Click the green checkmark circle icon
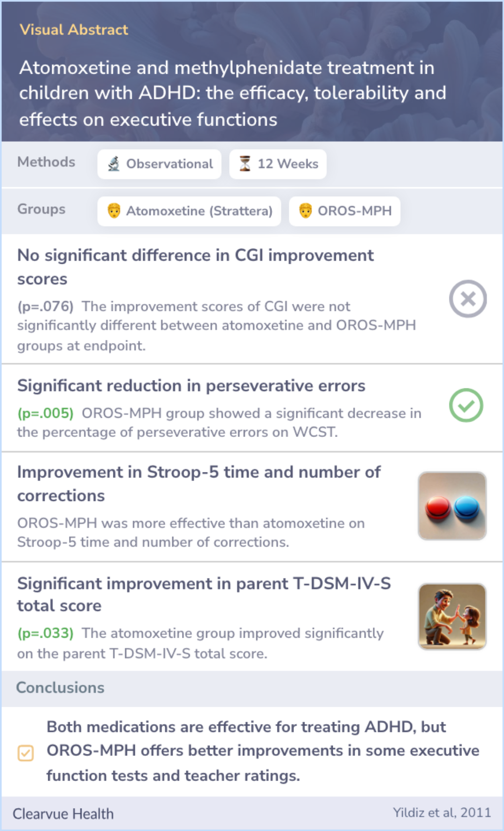 pos(466,405)
